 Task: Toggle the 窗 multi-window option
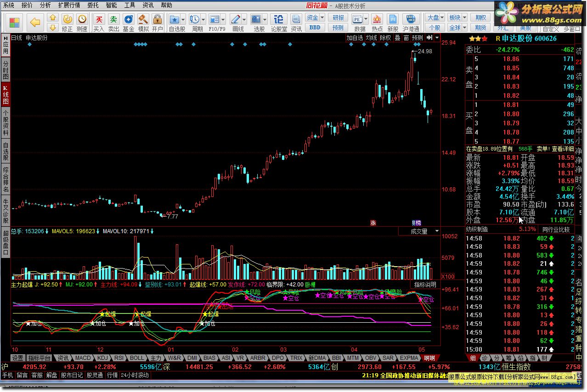406,38
